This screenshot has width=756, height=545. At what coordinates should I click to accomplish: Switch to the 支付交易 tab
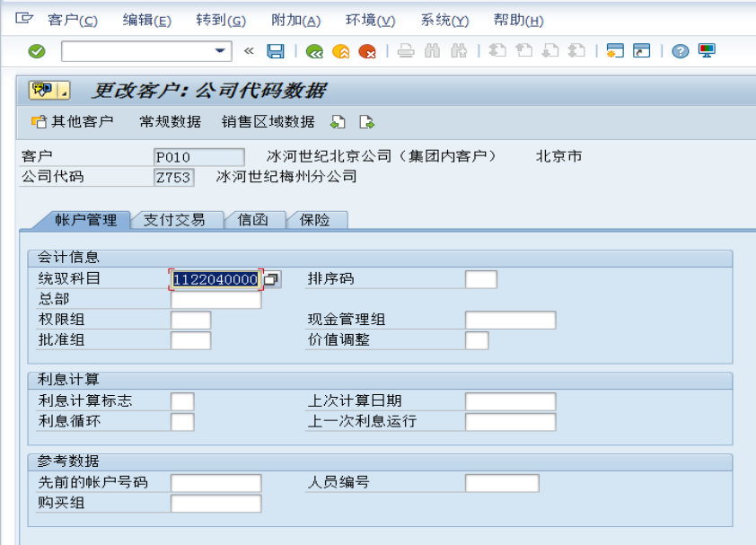click(174, 220)
